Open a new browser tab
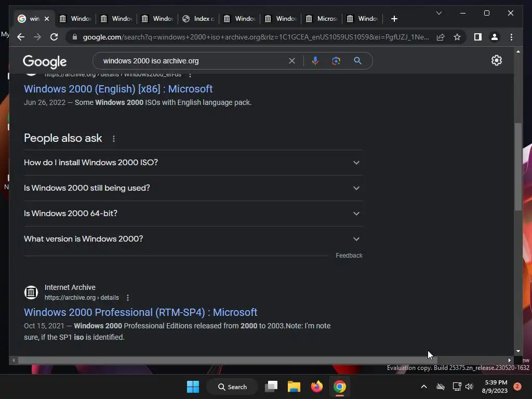532x399 pixels. [394, 19]
